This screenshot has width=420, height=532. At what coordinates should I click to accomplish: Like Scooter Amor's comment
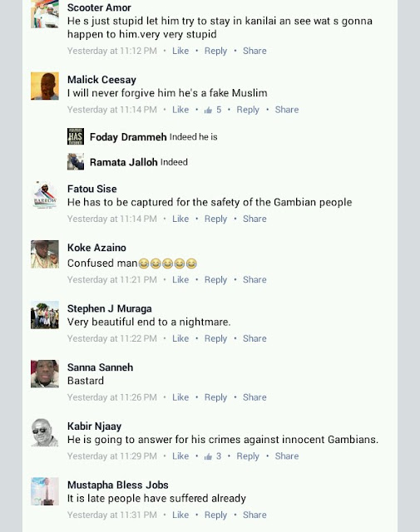(180, 51)
